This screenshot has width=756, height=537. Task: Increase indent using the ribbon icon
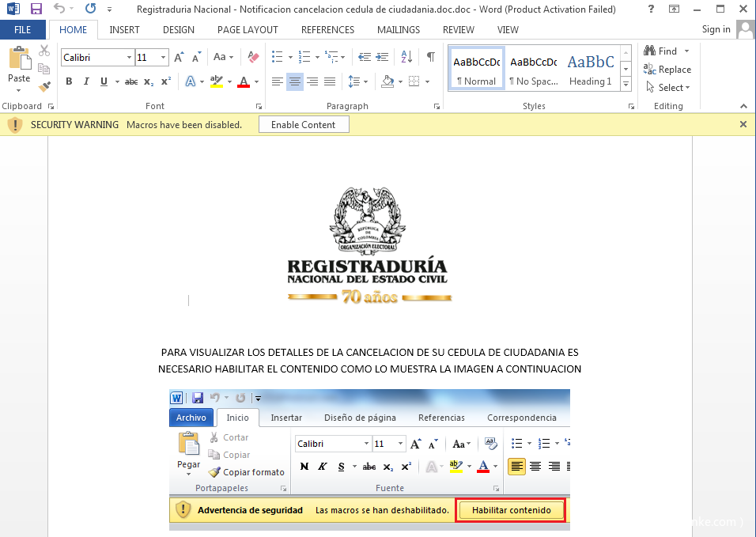382,58
